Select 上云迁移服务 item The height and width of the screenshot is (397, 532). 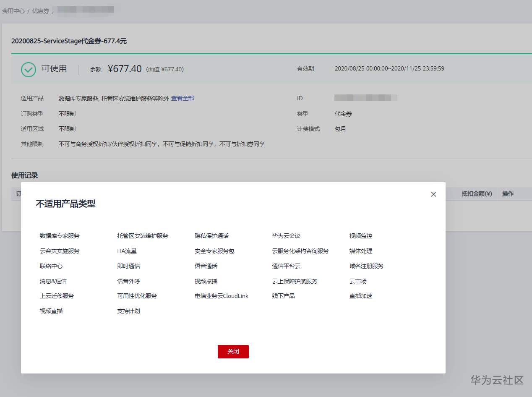(x=57, y=296)
